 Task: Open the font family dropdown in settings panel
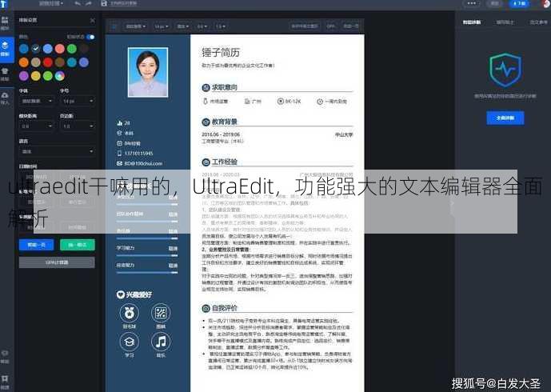[x=37, y=101]
